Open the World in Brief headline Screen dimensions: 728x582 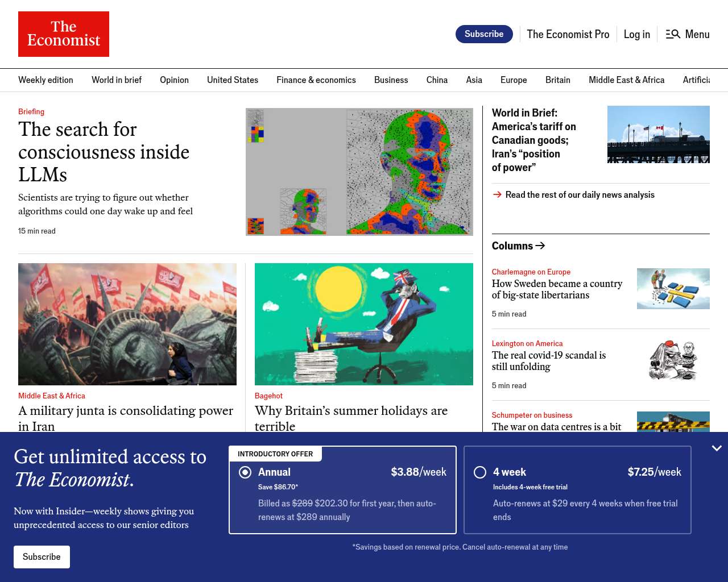click(534, 140)
